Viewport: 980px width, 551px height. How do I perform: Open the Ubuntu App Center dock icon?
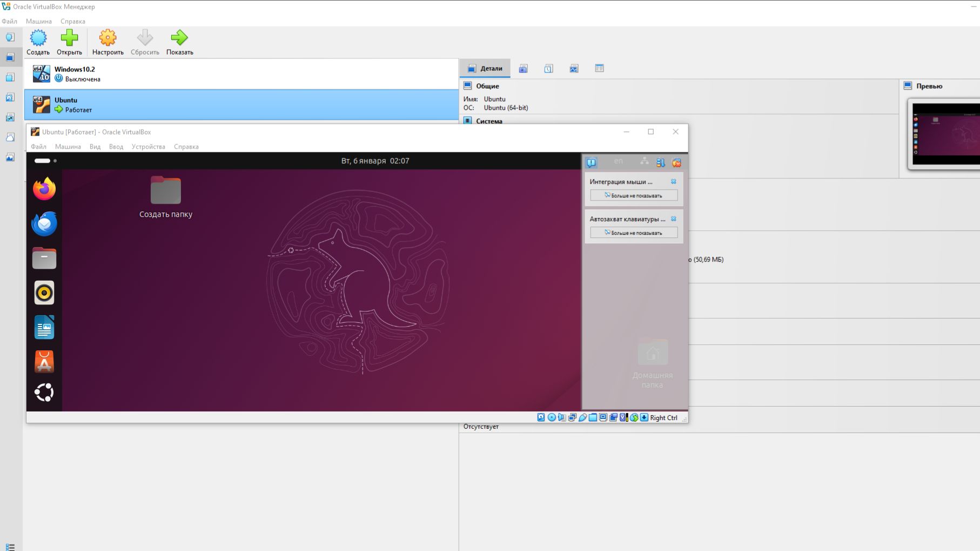click(x=44, y=362)
